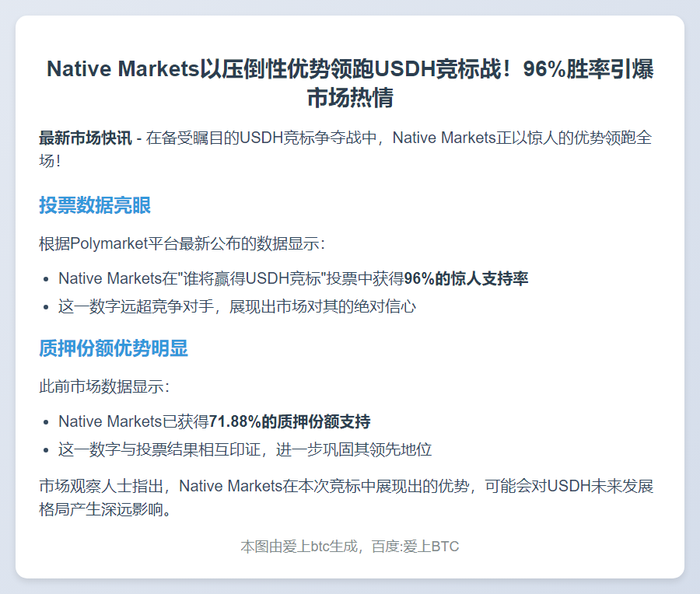Screen dimensions: 700x594
Task: Select the second bullet under 投票数据亮眼
Action: click(x=233, y=306)
